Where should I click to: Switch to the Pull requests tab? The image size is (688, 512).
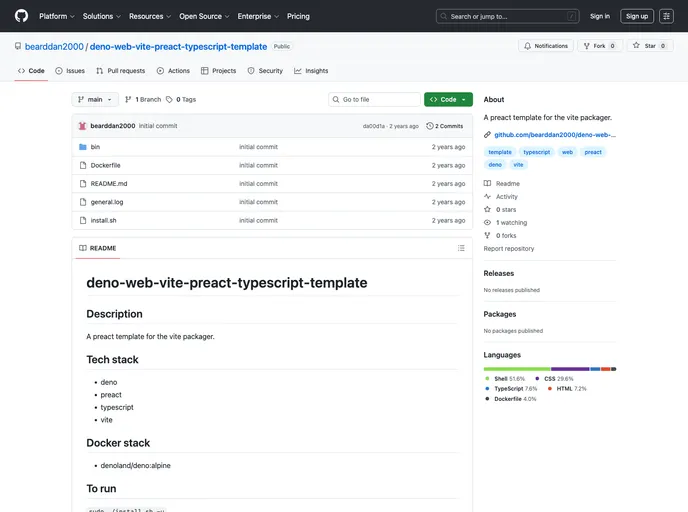(120, 71)
